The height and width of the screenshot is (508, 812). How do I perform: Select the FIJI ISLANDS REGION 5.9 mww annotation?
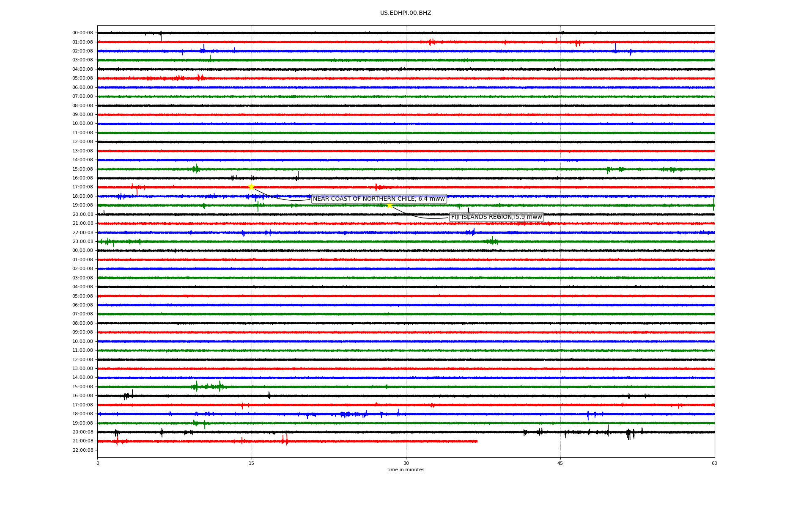click(497, 217)
